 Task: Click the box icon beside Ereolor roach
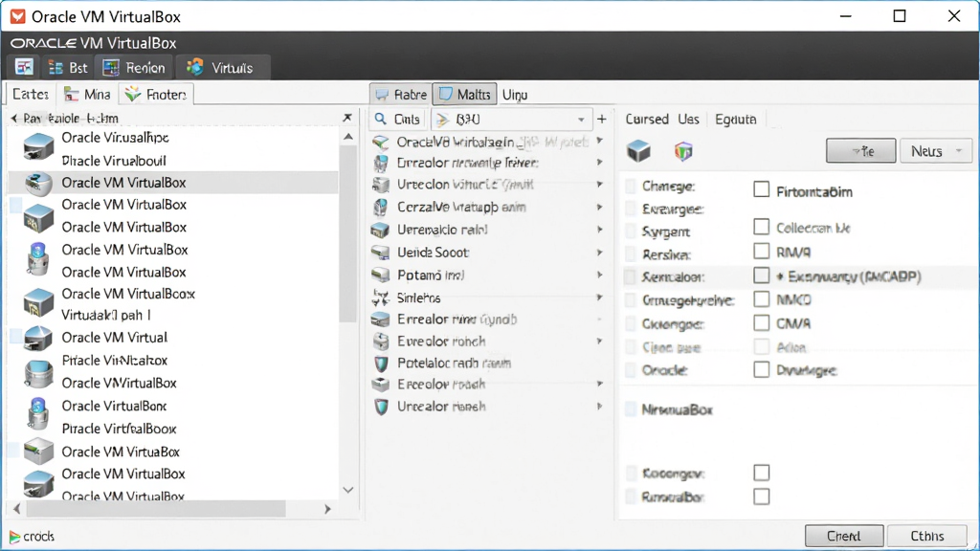(381, 385)
